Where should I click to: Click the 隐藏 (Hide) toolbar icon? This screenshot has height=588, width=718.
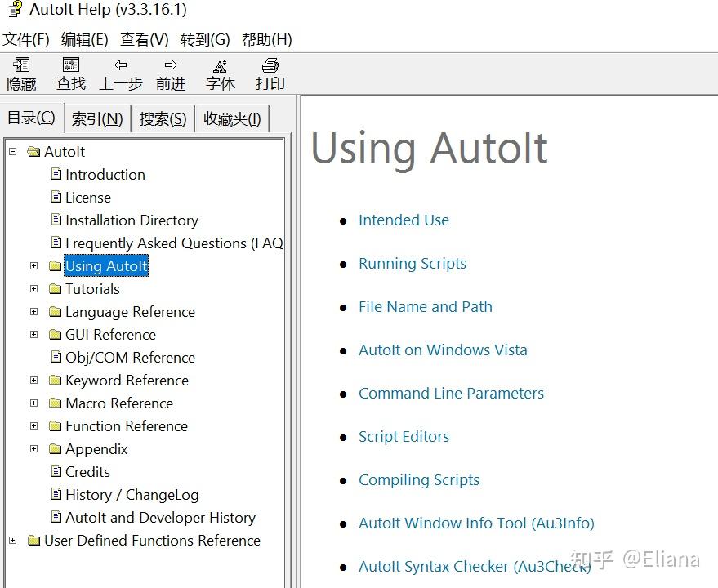click(21, 72)
